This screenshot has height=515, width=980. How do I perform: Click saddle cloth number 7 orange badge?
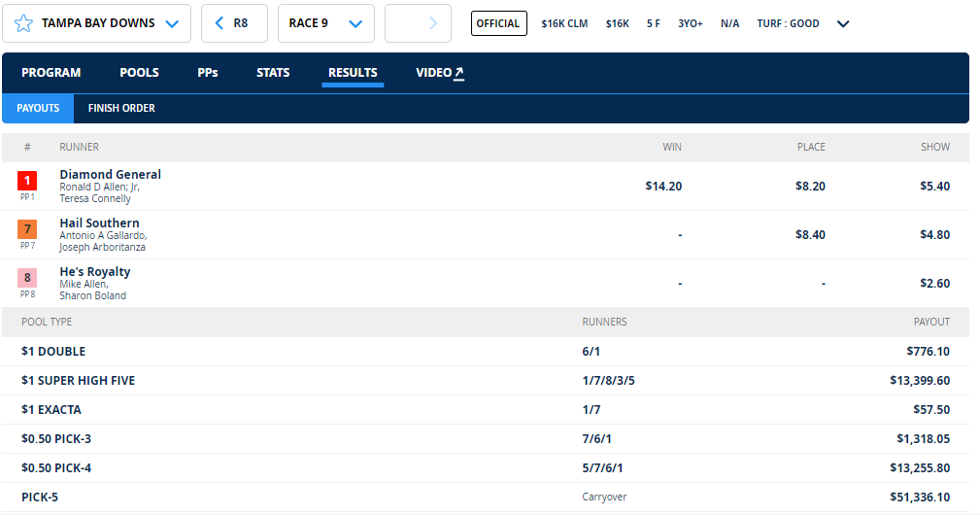tap(27, 229)
